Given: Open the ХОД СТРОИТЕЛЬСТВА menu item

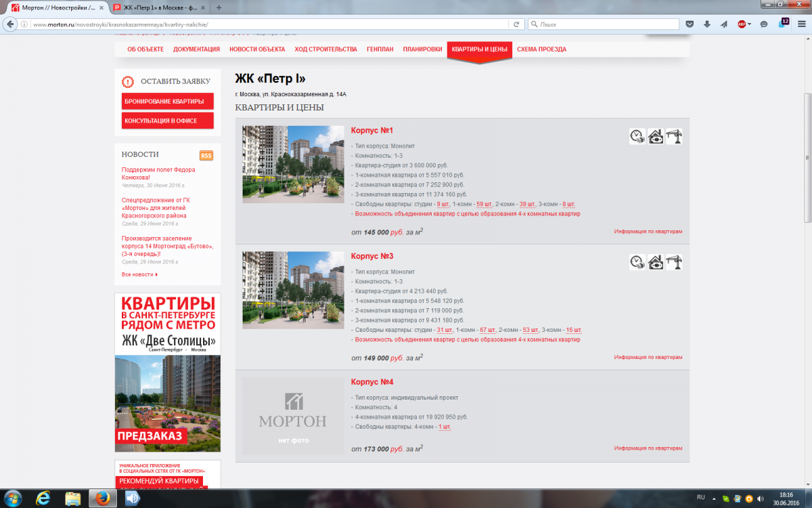Looking at the screenshot, I should click(325, 49).
